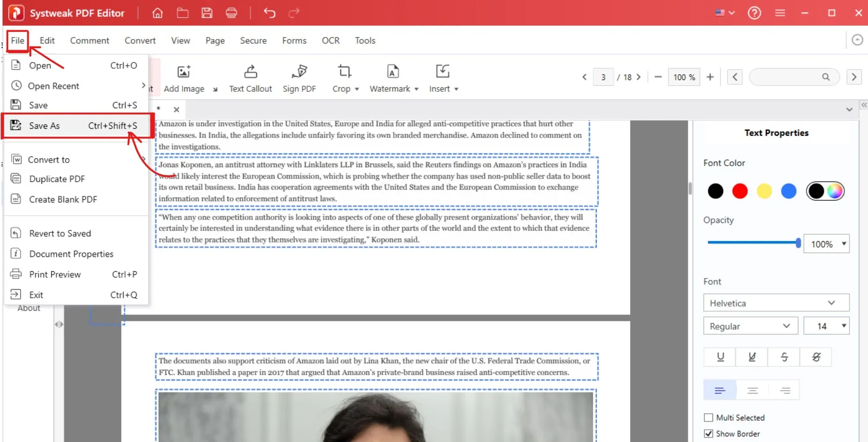Open the OCR menu
Viewport: 868px width, 442px height.
coord(331,41)
